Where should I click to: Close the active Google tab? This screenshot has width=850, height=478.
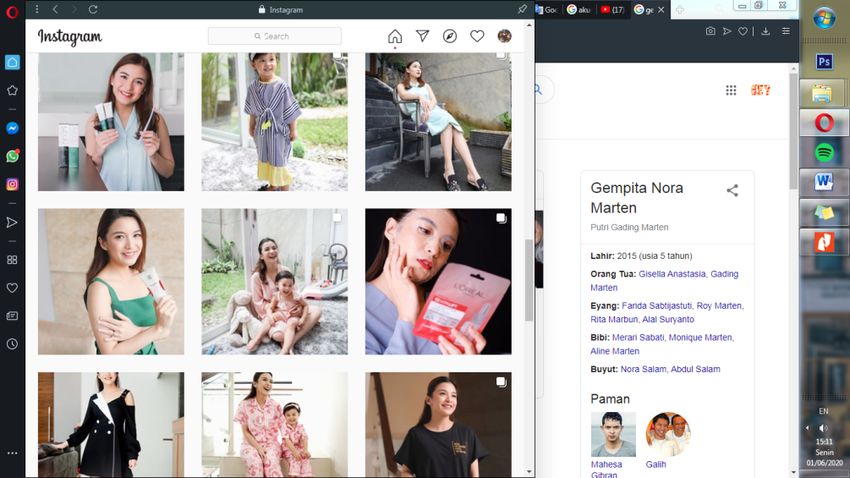coord(661,10)
